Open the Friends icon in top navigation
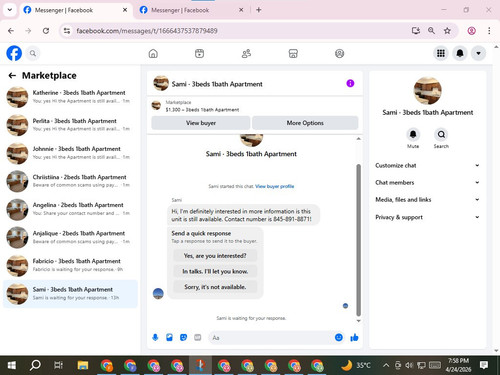The width and height of the screenshot is (500, 375). coord(246,53)
